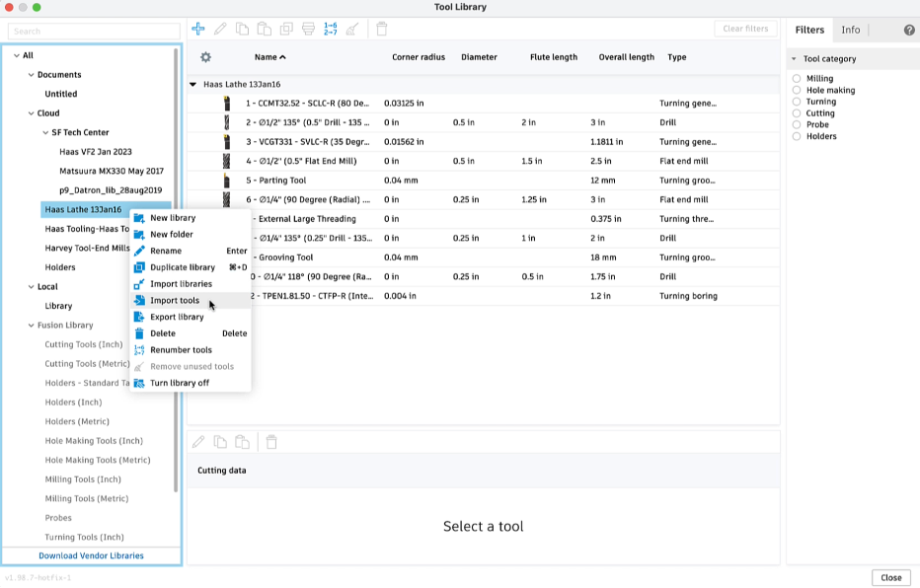Click the New library menu icon
Screen dimensions: 920x588
tap(139, 218)
